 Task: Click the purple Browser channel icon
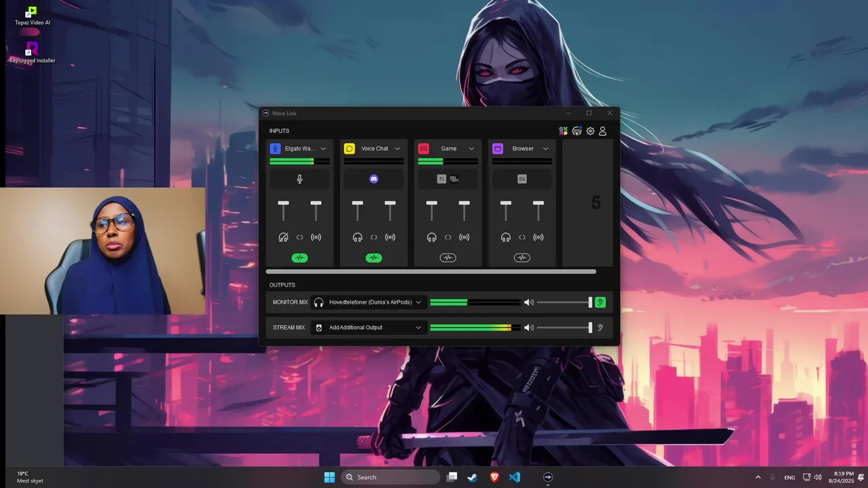(498, 148)
